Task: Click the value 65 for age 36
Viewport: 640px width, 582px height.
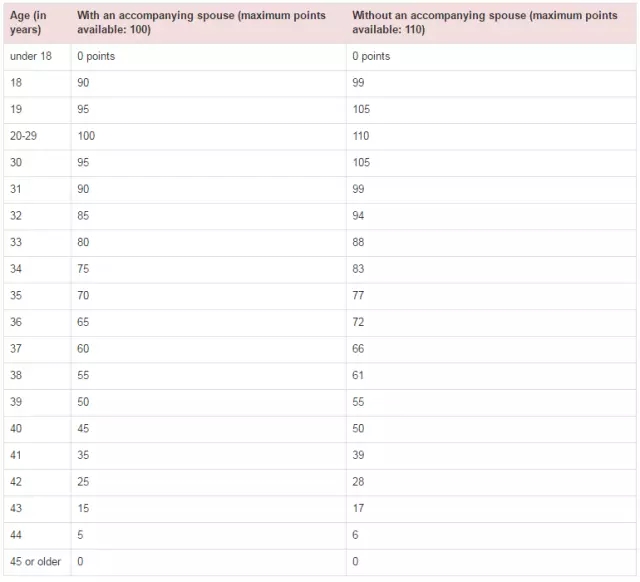Action: point(83,322)
